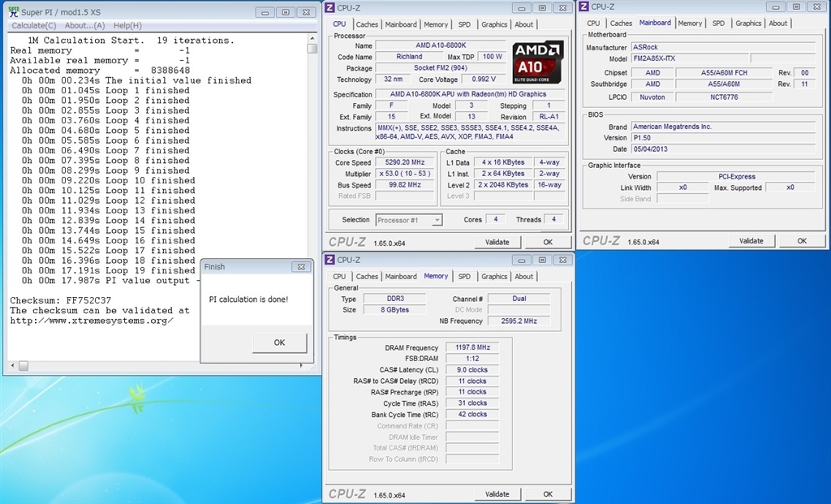This screenshot has width=831, height=504.
Task: Click the Core Voltage value '0.992 V'
Action: click(484, 80)
